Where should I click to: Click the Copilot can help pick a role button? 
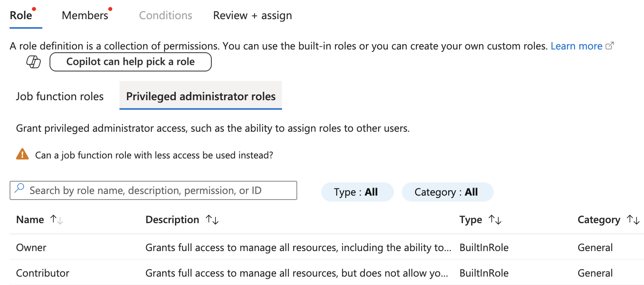(131, 62)
